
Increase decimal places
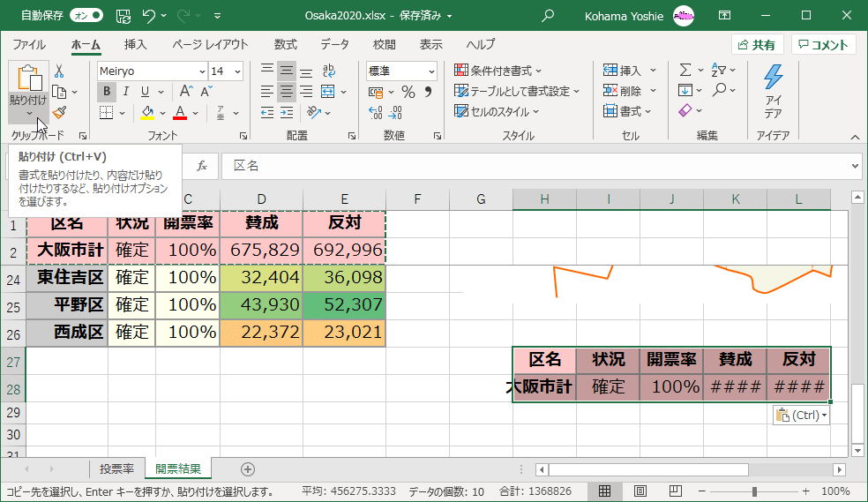point(375,113)
